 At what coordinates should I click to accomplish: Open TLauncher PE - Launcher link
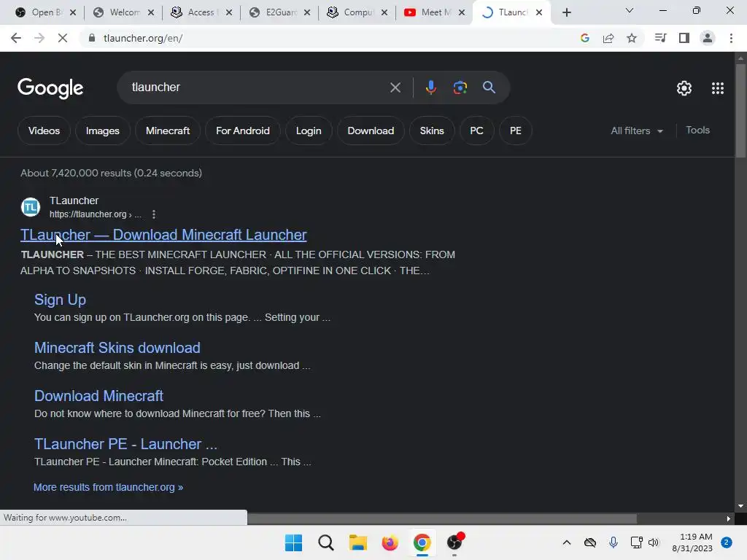point(125,444)
